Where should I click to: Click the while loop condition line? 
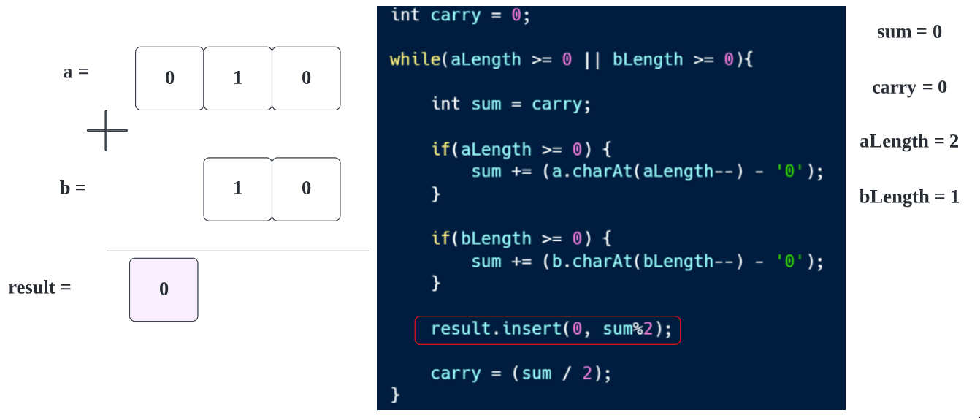(571, 60)
